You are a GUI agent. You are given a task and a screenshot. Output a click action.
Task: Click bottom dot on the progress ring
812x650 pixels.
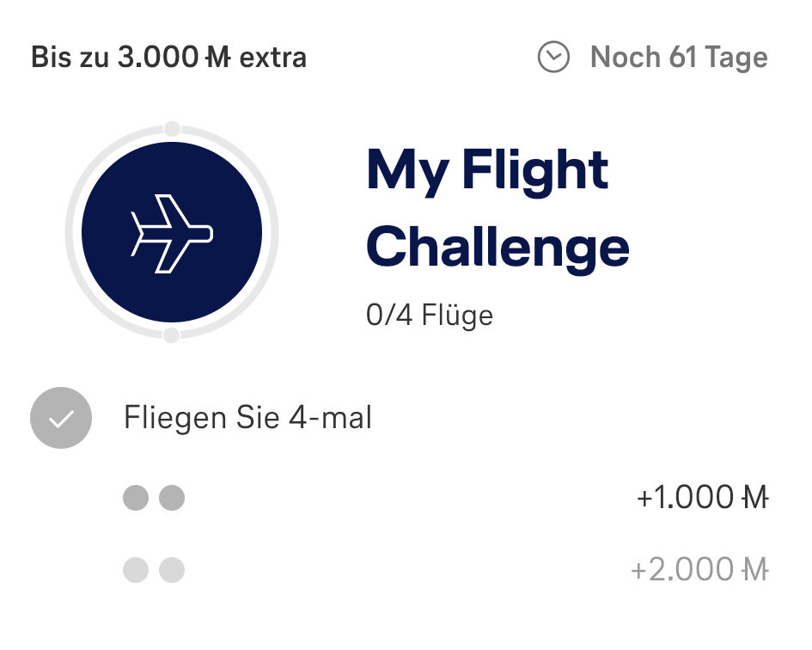(172, 335)
